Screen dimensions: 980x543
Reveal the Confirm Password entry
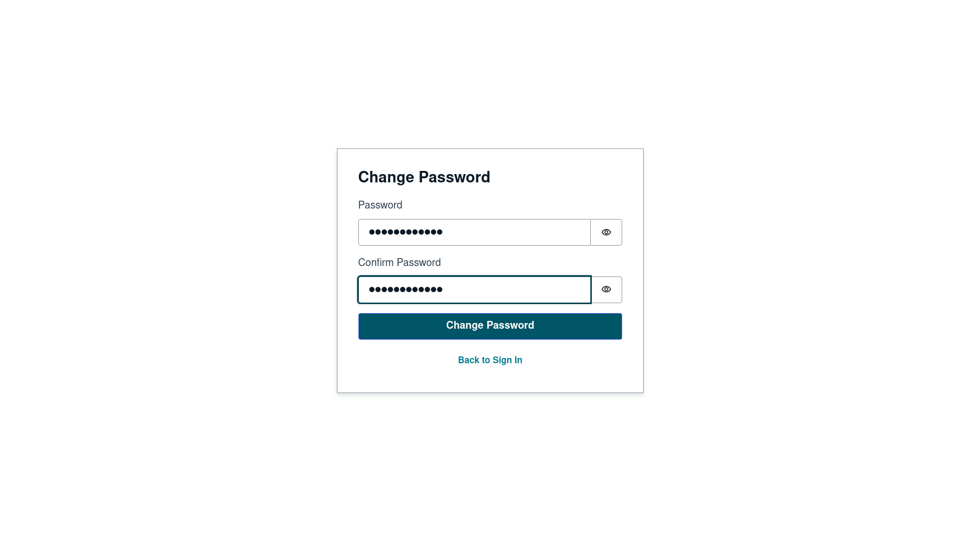[x=606, y=290]
